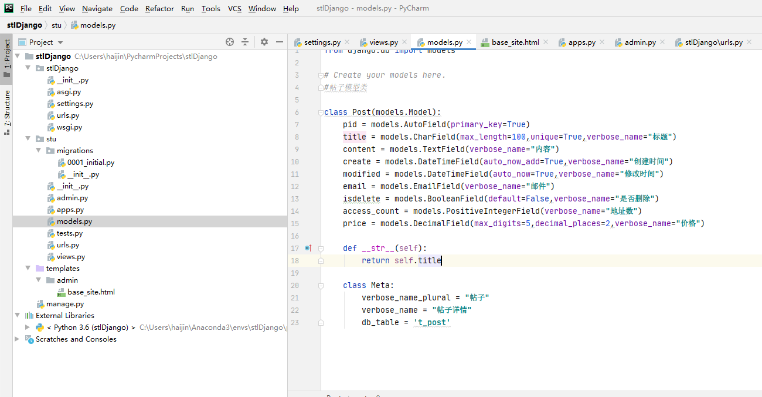
Task: Click the locate current file target icon
Action: pos(230,42)
